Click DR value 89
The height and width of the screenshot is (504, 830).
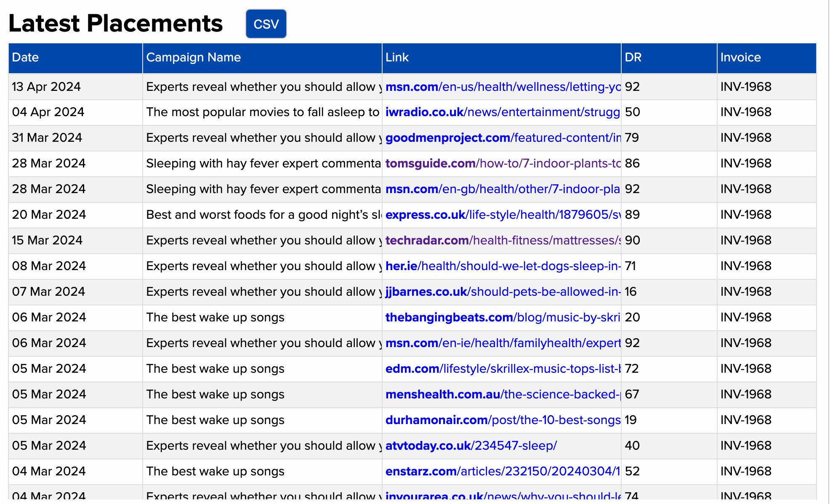(632, 215)
